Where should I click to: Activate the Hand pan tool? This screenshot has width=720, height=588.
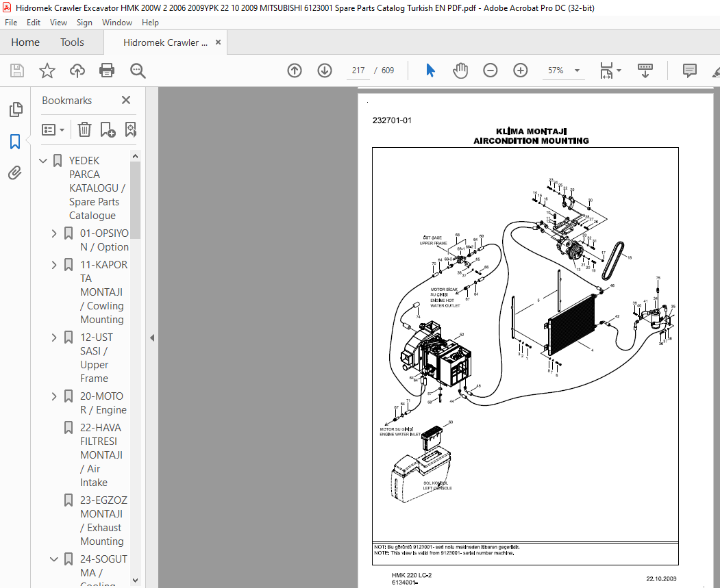pos(460,71)
